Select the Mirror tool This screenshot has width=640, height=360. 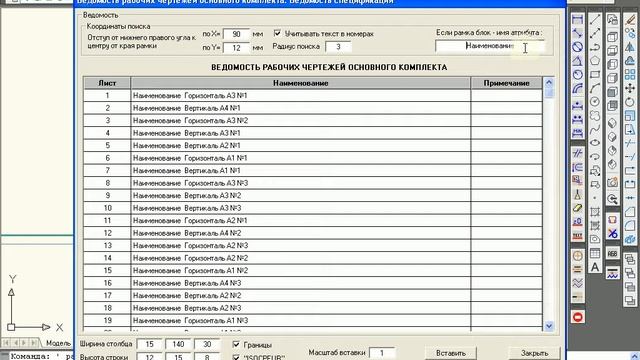pos(630,47)
